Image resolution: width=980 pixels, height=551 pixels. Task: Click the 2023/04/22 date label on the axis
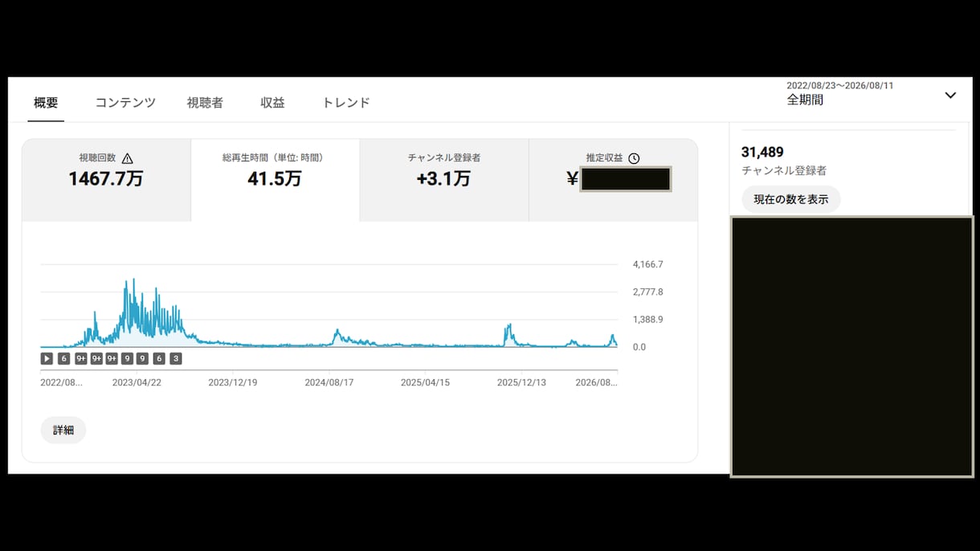point(137,382)
